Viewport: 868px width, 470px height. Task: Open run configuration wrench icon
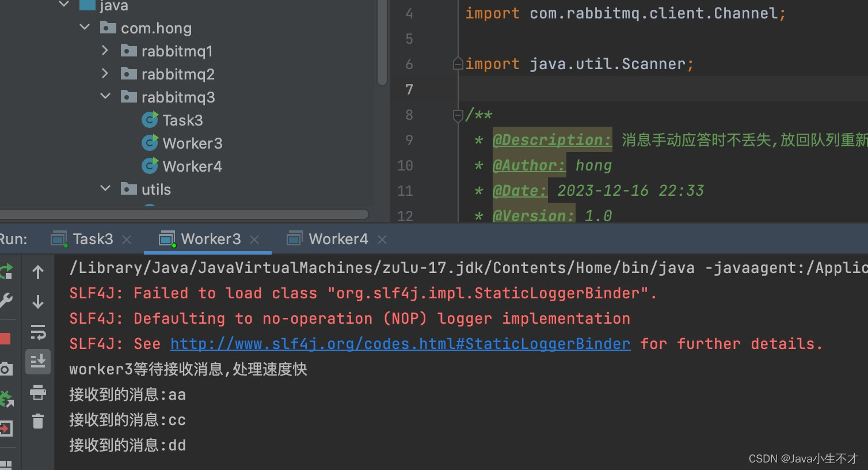(x=5, y=301)
